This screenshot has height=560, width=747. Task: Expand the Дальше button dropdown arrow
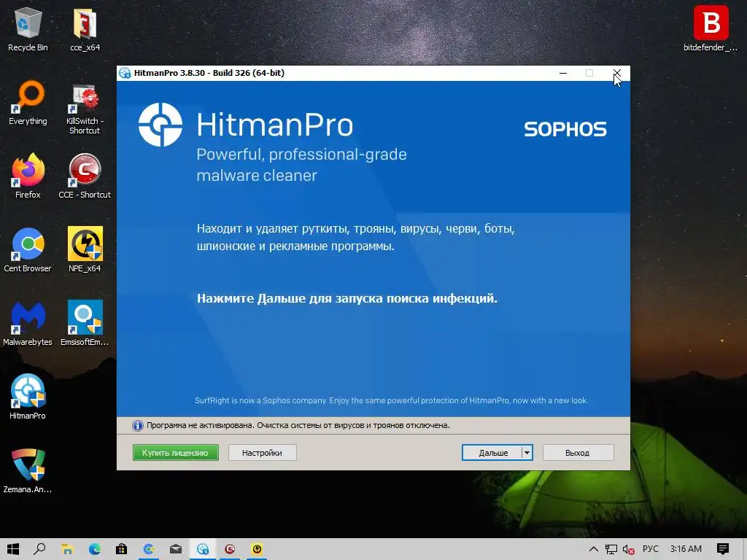(x=527, y=452)
